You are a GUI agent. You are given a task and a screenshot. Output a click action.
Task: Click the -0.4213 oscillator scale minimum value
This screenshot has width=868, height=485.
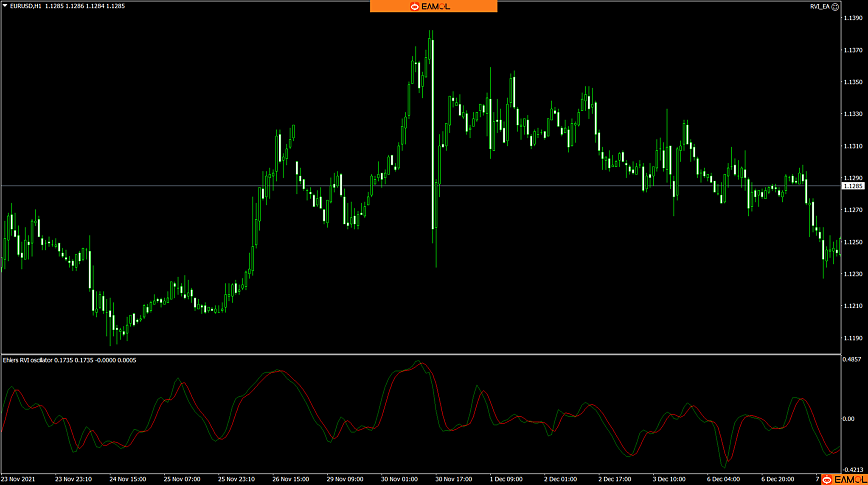(852, 470)
